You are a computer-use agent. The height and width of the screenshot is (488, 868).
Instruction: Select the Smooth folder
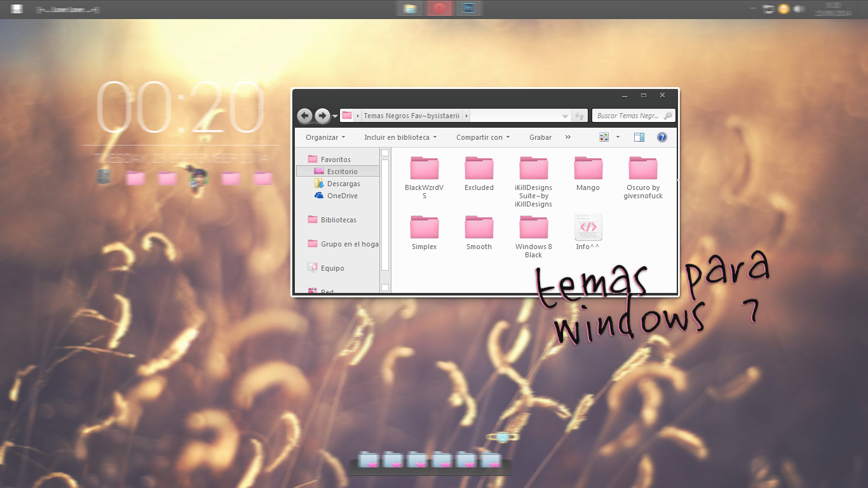479,233
